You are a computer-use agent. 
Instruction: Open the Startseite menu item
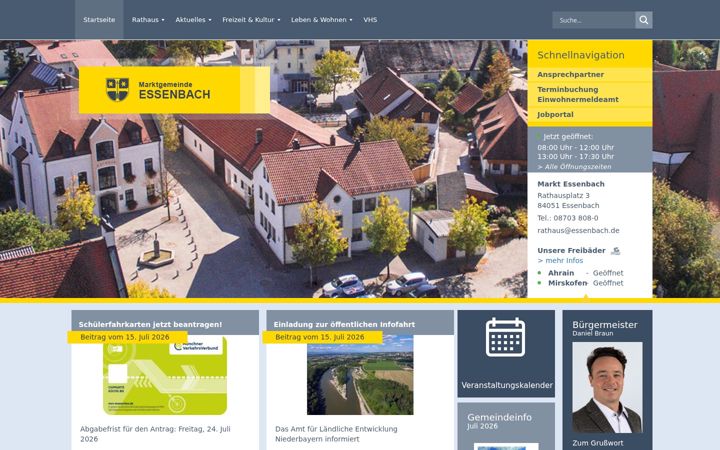pos(99,20)
